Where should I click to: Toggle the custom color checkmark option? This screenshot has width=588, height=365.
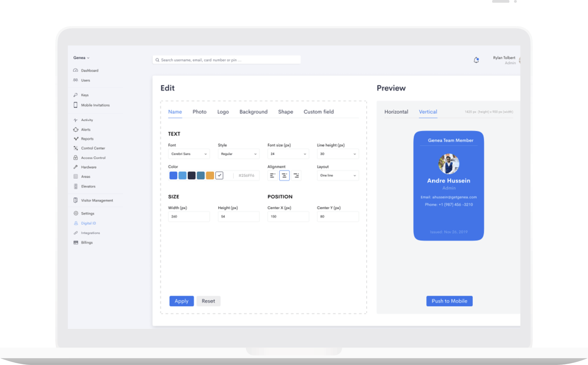coord(219,175)
